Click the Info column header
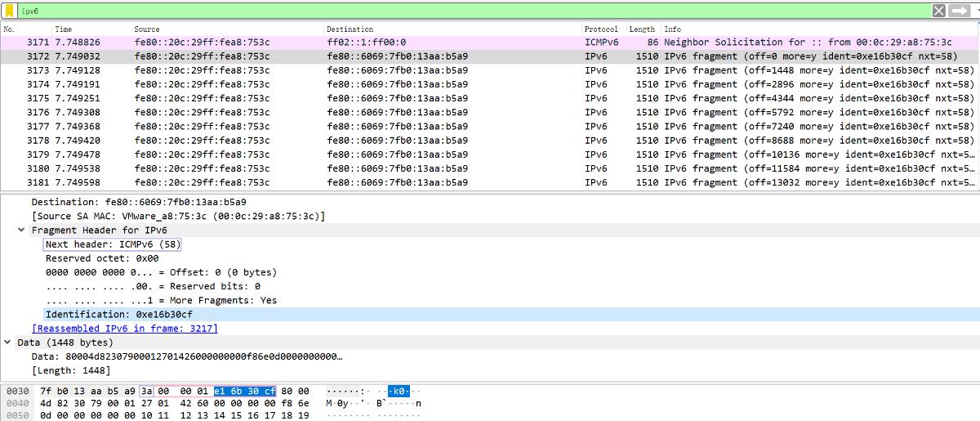This screenshot has width=980, height=421. tap(820, 29)
